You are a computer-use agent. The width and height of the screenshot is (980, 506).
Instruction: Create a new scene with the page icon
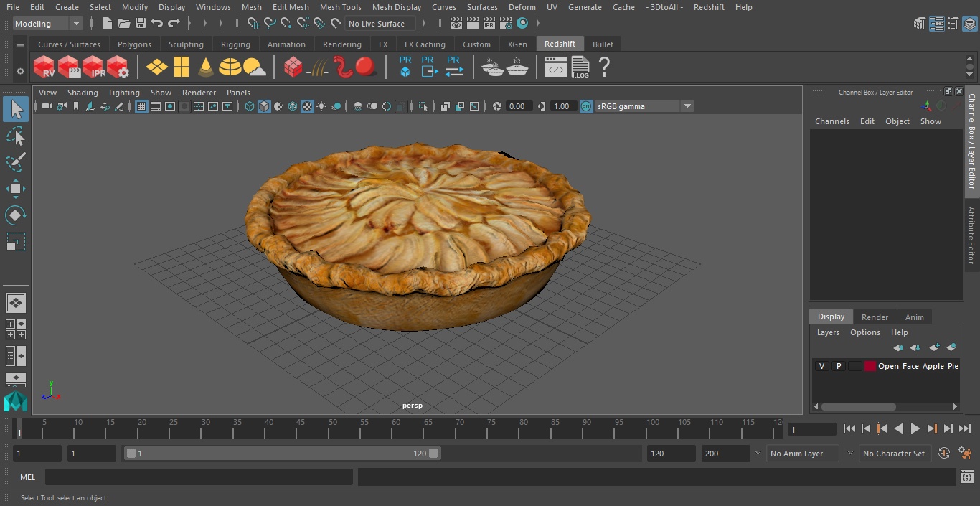tap(108, 24)
